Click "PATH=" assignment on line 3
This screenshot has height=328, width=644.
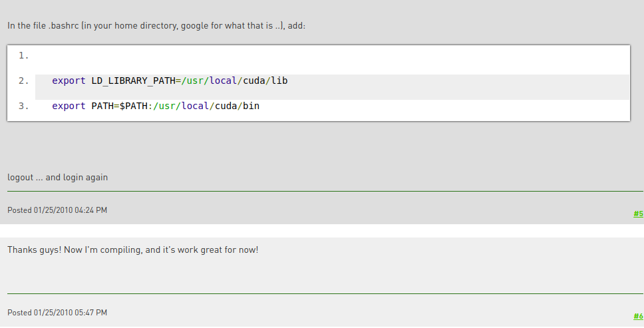[x=105, y=106]
